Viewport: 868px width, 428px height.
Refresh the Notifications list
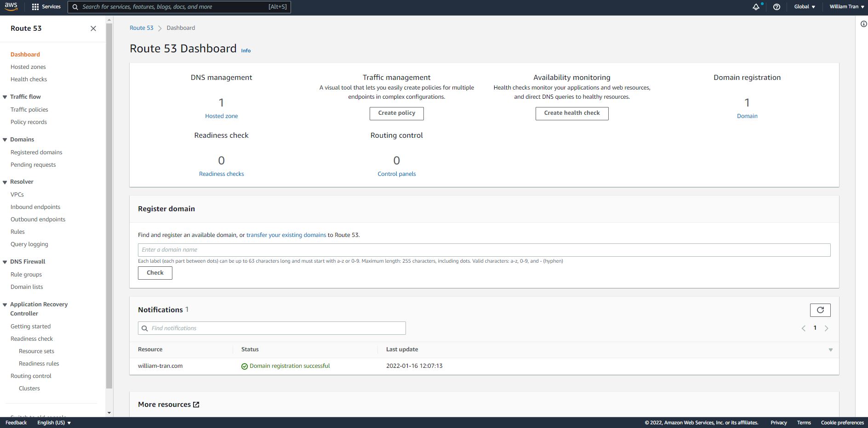click(x=820, y=310)
